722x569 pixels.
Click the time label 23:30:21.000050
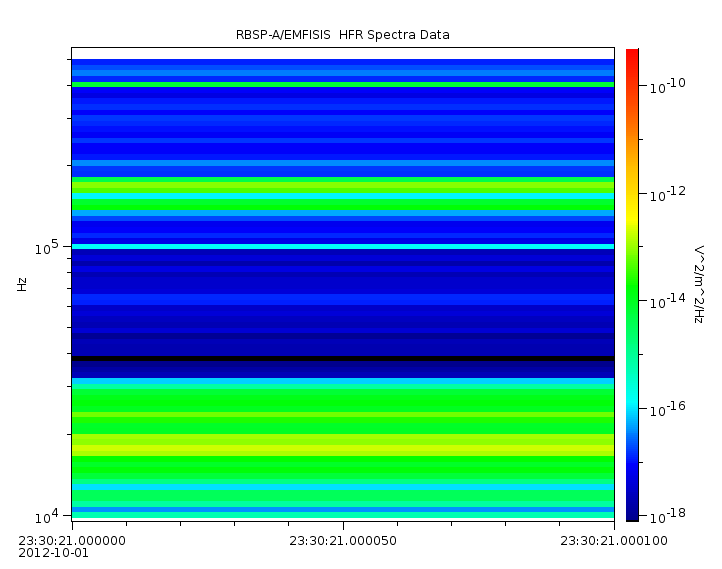[343, 540]
